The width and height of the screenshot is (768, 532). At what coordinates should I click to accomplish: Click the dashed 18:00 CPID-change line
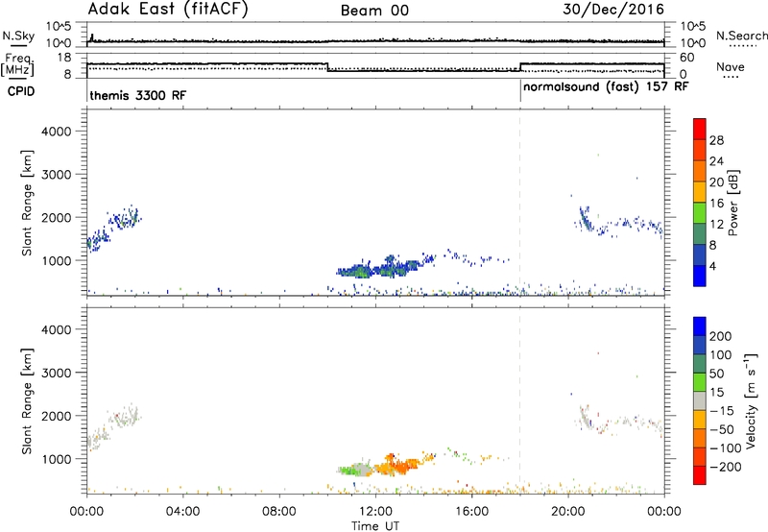519,203
